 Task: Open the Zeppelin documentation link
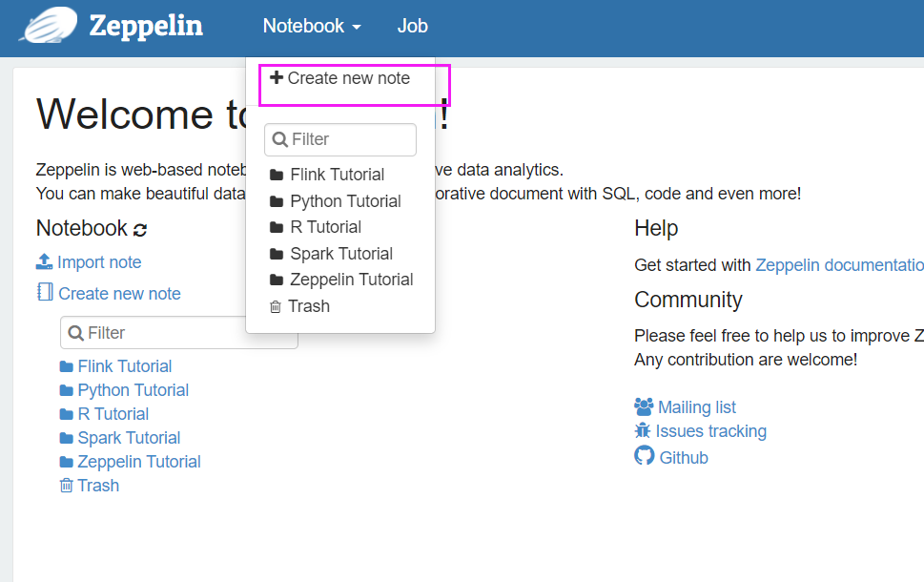point(839,265)
